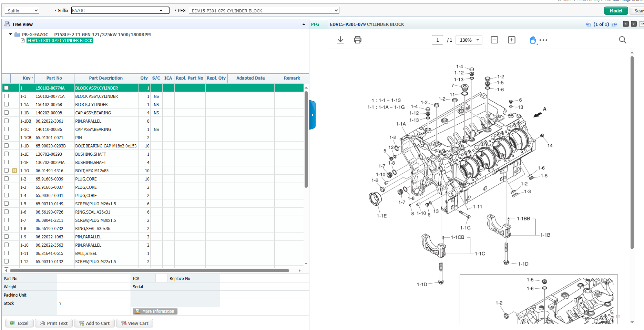Click the B badge on row 1-1G
644x330 pixels.
[x=14, y=171]
